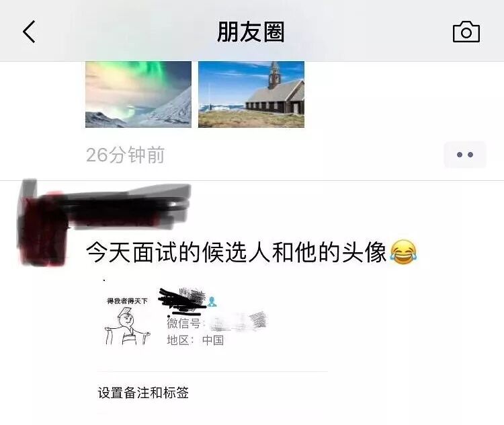
Task: Tap the blurred WeChat ID value
Action: click(x=239, y=321)
